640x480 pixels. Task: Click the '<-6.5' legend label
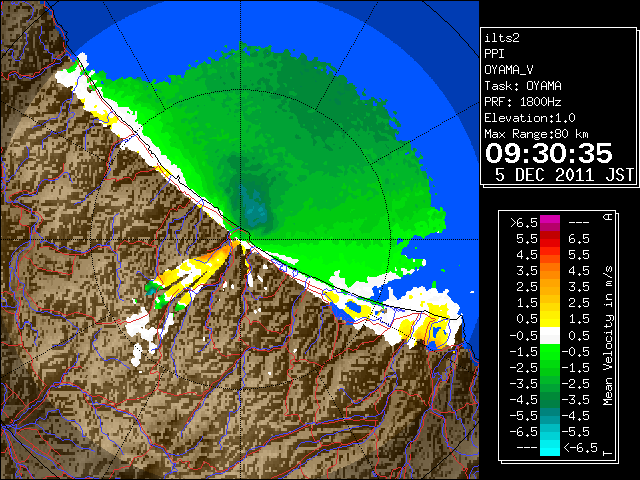click(x=580, y=447)
